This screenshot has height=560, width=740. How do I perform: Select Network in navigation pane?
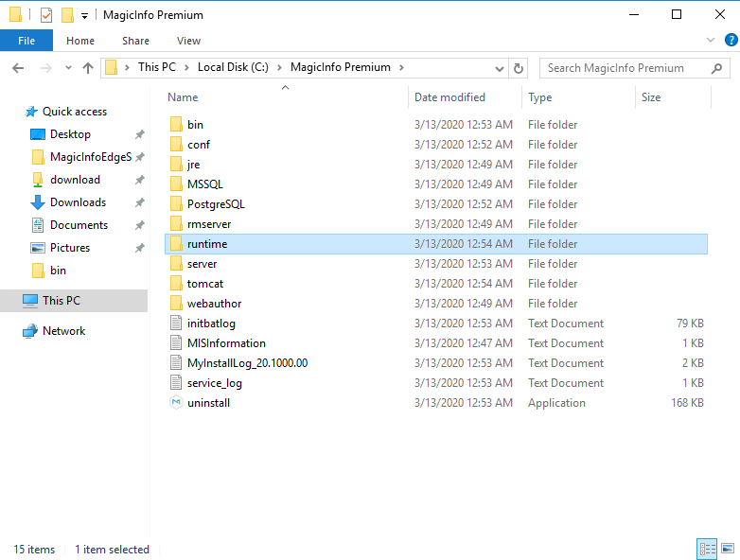(x=63, y=331)
